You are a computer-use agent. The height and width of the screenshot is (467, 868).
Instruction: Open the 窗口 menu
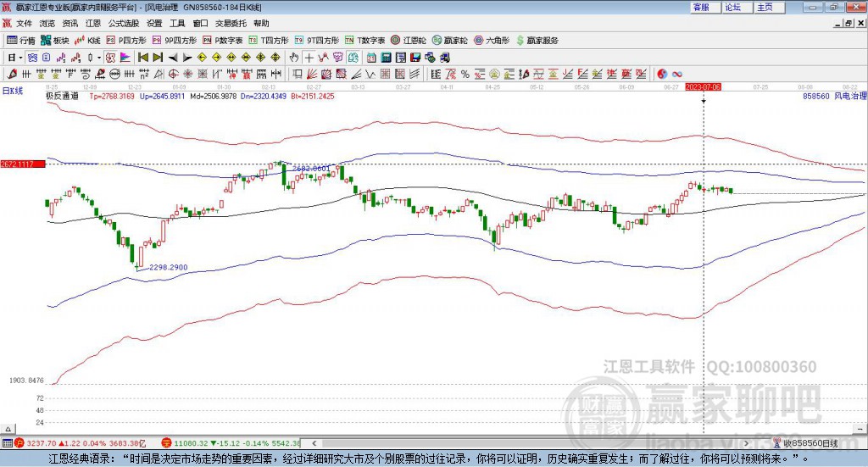pyautogui.click(x=200, y=23)
